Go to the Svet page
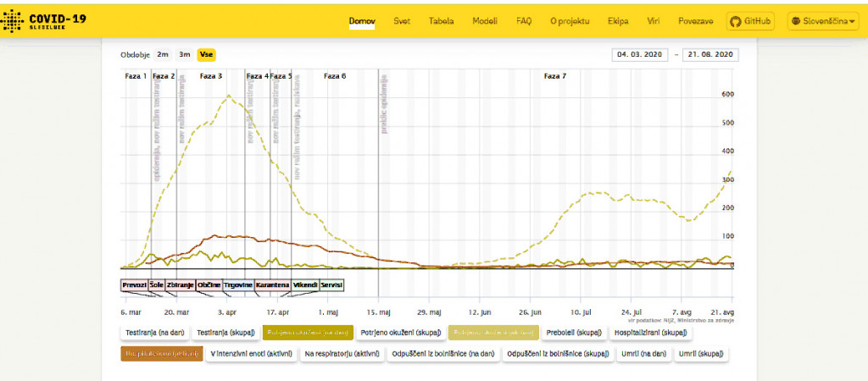 coord(402,21)
